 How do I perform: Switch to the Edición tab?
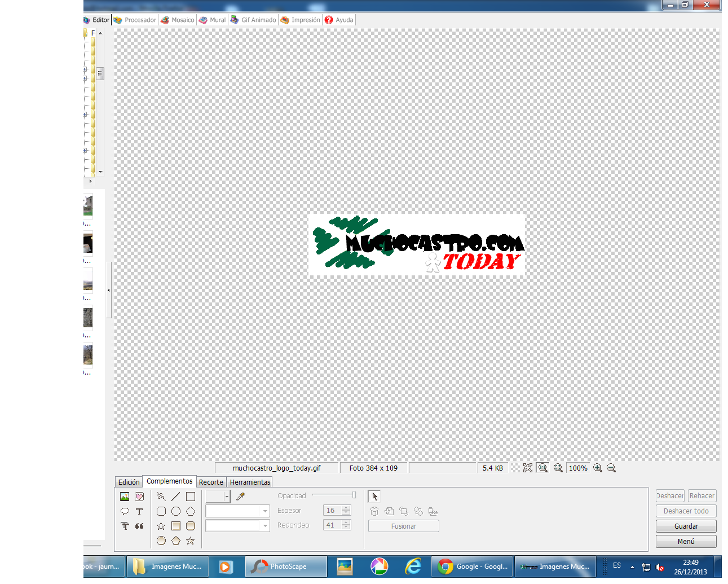coord(129,482)
